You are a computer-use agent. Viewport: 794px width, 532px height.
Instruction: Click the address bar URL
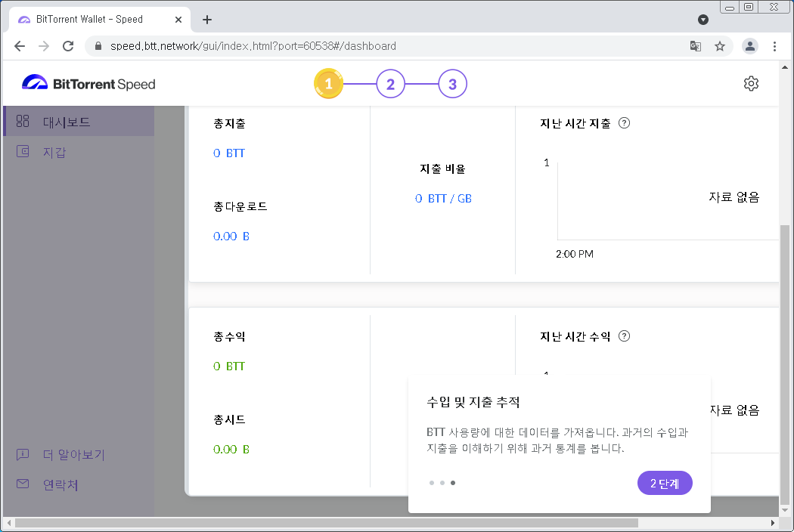(x=253, y=46)
